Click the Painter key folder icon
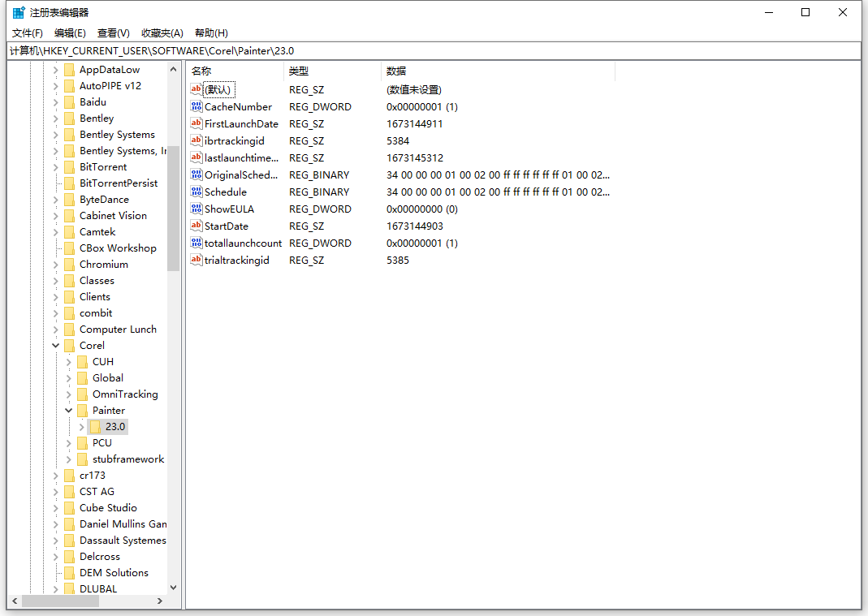 click(82, 411)
